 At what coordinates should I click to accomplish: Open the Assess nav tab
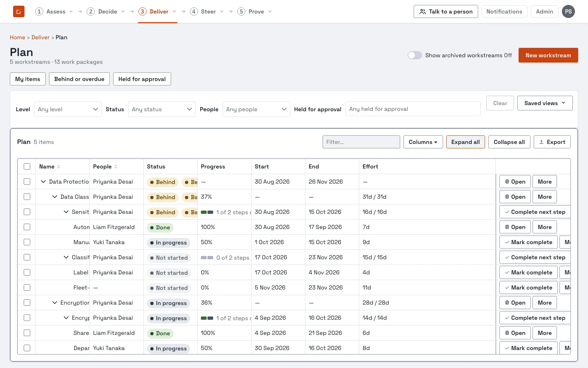pos(55,11)
